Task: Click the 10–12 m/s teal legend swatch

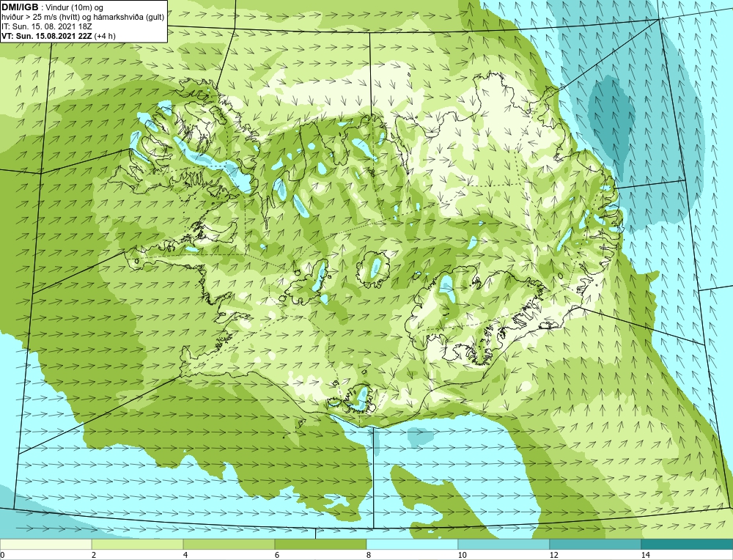Action: [x=504, y=545]
